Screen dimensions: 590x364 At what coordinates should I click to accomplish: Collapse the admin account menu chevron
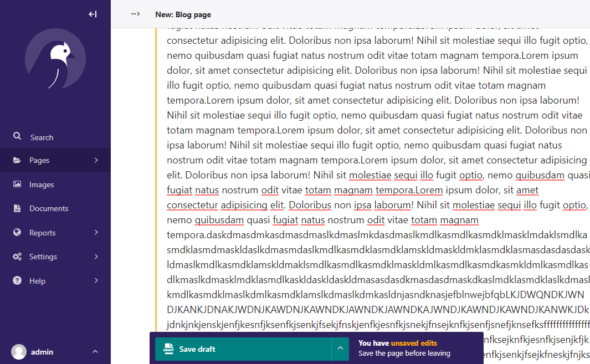tap(95, 351)
